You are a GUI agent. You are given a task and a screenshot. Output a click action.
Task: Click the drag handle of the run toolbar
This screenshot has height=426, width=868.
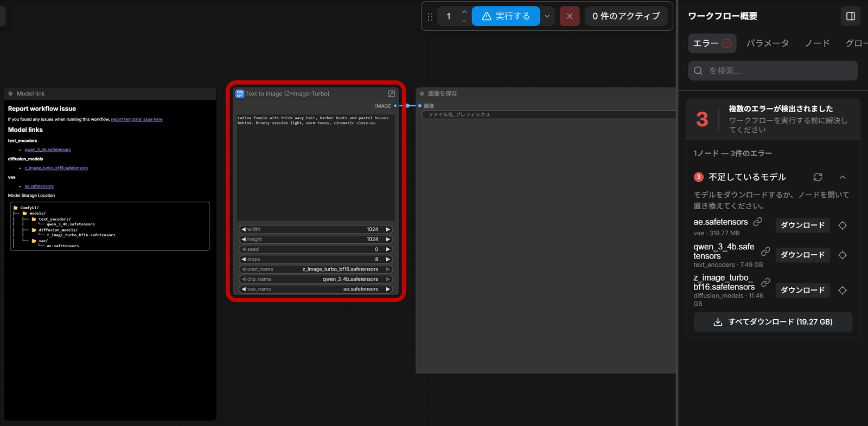click(430, 16)
